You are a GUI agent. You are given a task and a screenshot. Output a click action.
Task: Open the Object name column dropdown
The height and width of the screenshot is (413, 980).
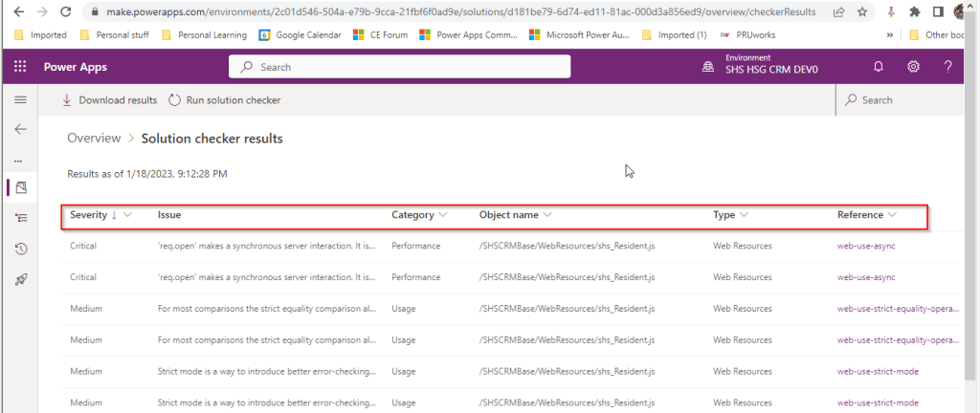(x=547, y=216)
